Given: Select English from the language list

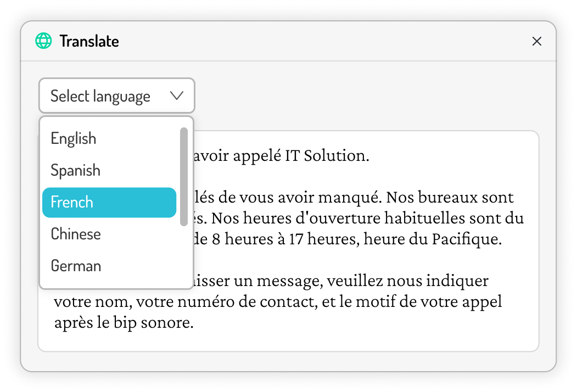Looking at the screenshot, I should pyautogui.click(x=74, y=138).
